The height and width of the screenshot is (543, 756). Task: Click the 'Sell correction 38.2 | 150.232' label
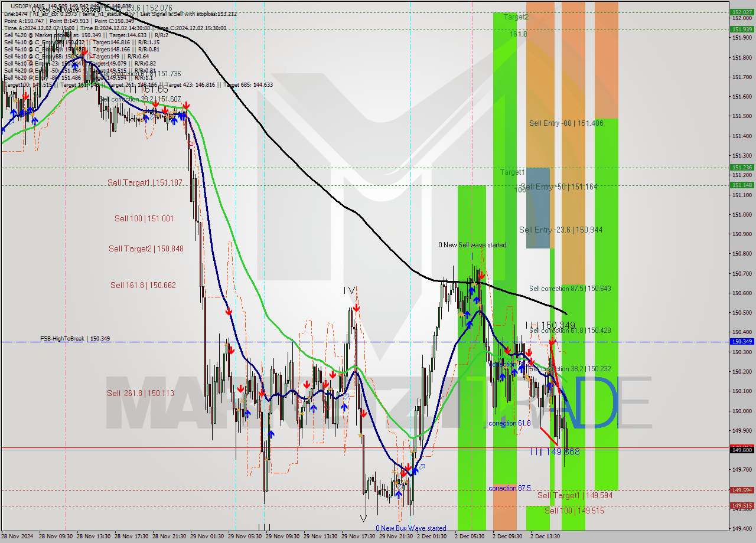click(570, 368)
